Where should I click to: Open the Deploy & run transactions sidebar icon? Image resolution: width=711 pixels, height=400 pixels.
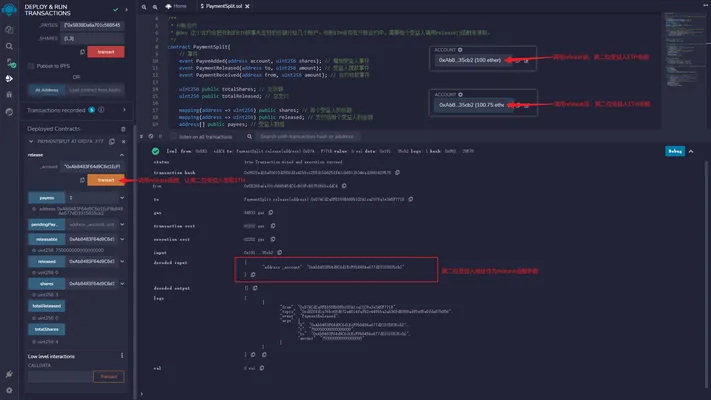pyautogui.click(x=9, y=78)
